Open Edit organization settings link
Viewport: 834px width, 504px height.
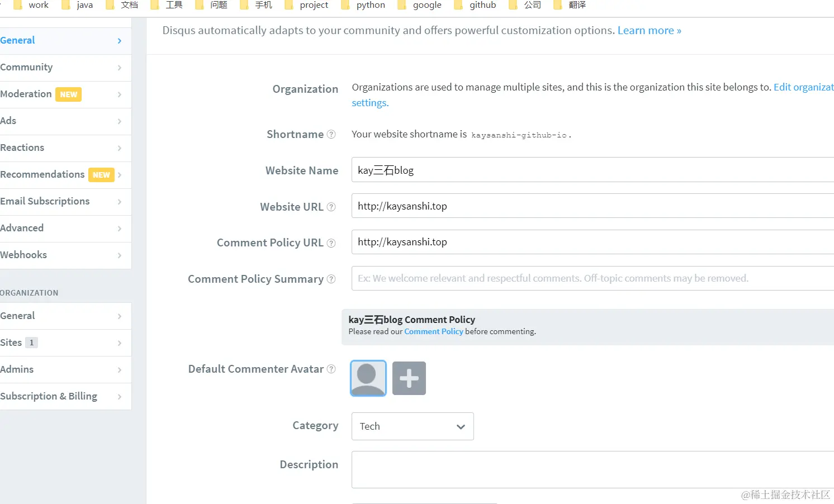pyautogui.click(x=803, y=87)
